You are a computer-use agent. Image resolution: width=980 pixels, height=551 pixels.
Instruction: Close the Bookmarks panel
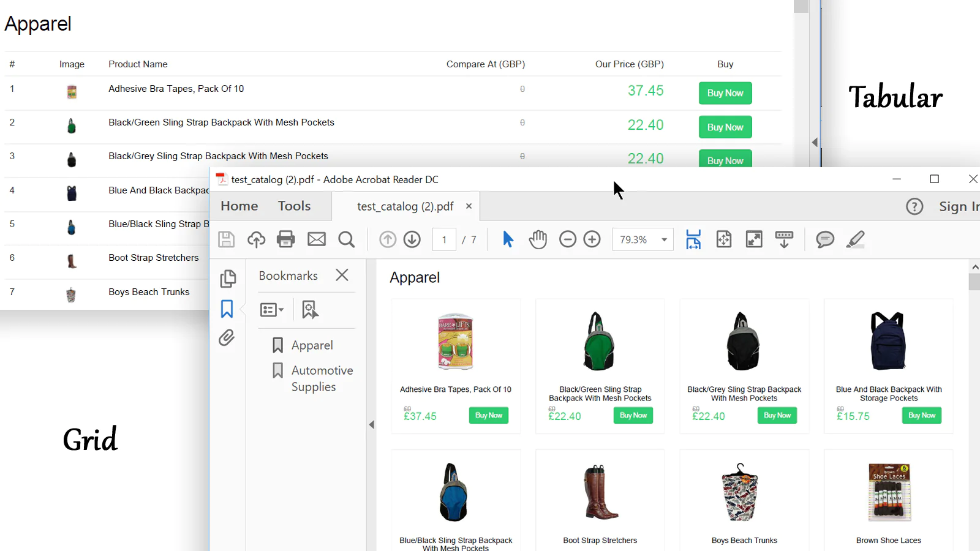click(x=342, y=275)
